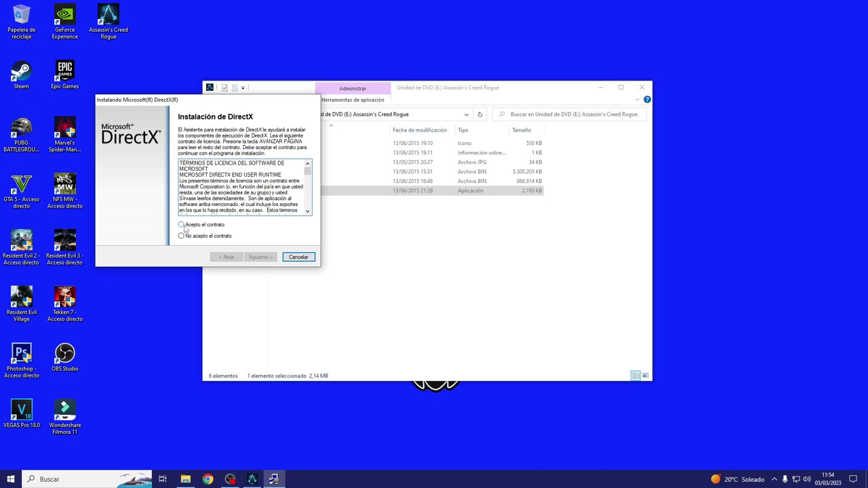This screenshot has width=868, height=488.
Task: Select the VEGAS Pro 18.0 desktop icon
Action: click(22, 414)
